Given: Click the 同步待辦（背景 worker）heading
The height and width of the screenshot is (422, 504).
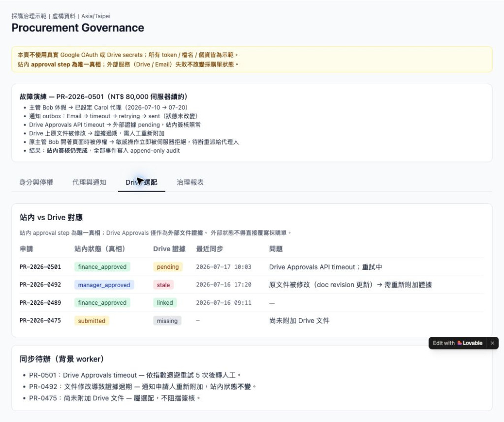Looking at the screenshot, I should 62,359.
